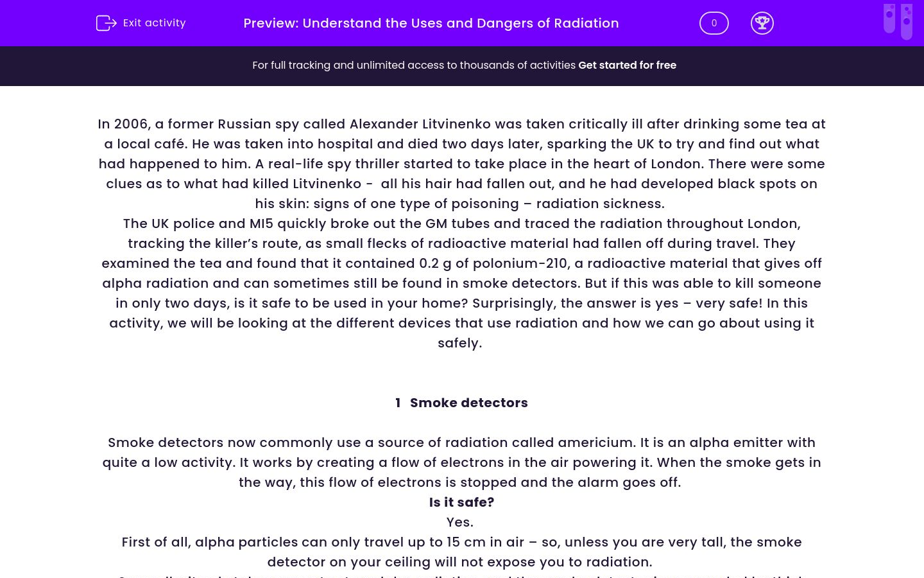Image resolution: width=924 pixels, height=578 pixels.
Task: Click the right test tube decoration
Action: [907, 22]
